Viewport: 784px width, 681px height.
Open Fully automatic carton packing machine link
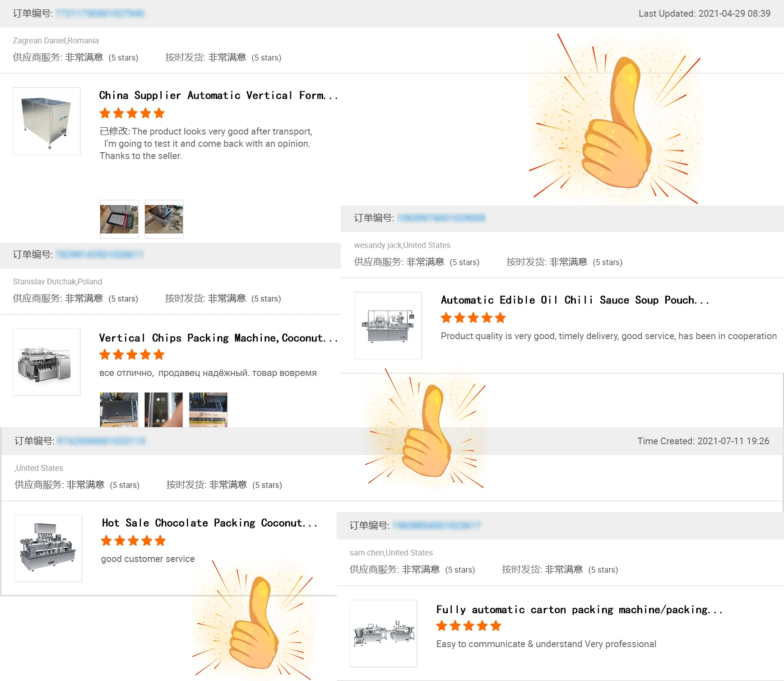(580, 610)
